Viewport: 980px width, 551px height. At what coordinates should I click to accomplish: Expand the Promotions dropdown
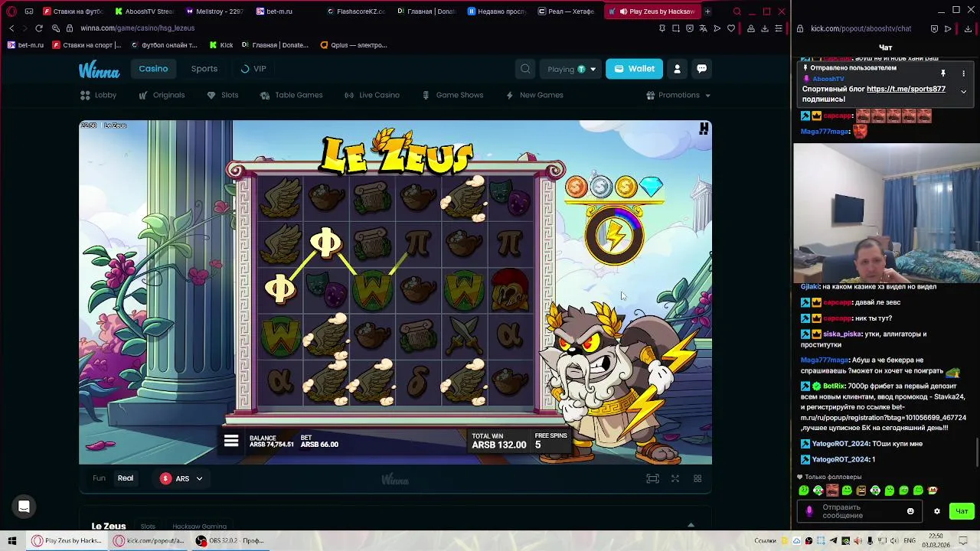[x=678, y=95]
